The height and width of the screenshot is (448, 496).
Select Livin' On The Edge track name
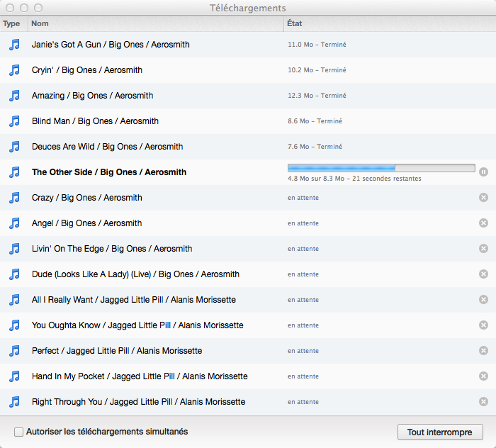click(x=112, y=249)
